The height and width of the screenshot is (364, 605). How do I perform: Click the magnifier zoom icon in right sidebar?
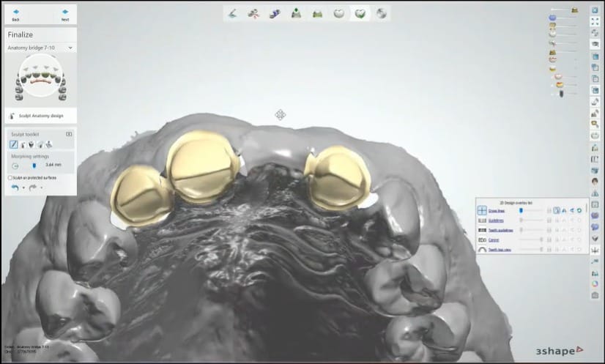[595, 124]
